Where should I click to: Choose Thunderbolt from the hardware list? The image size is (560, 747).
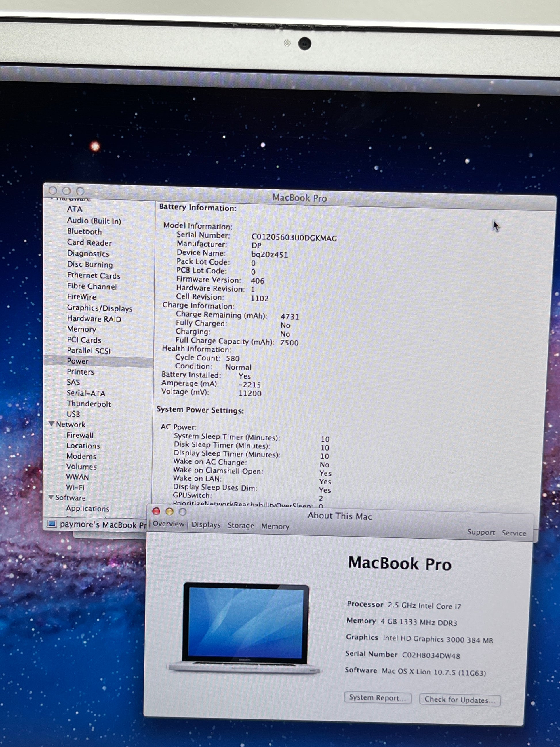pyautogui.click(x=89, y=404)
